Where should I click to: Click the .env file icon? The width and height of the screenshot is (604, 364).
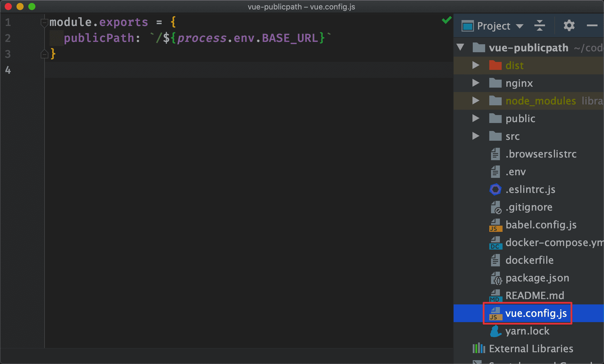pyautogui.click(x=495, y=172)
